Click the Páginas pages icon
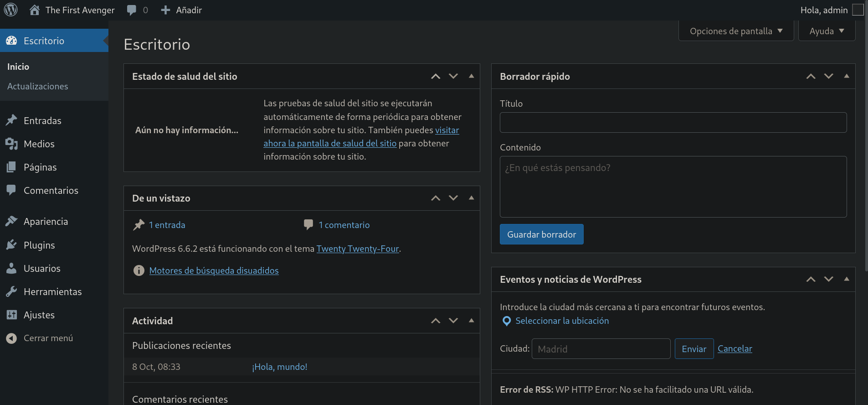This screenshot has width=868, height=405. (11, 167)
